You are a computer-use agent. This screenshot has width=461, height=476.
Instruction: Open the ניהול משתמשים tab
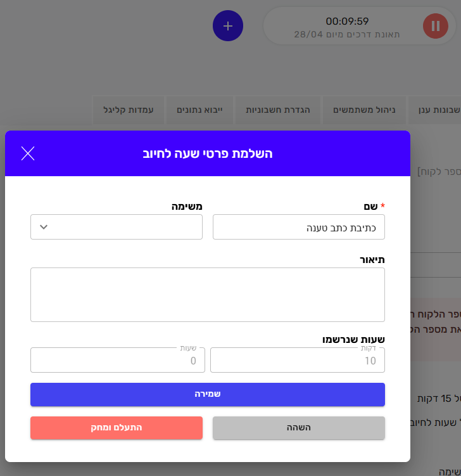tap(364, 110)
